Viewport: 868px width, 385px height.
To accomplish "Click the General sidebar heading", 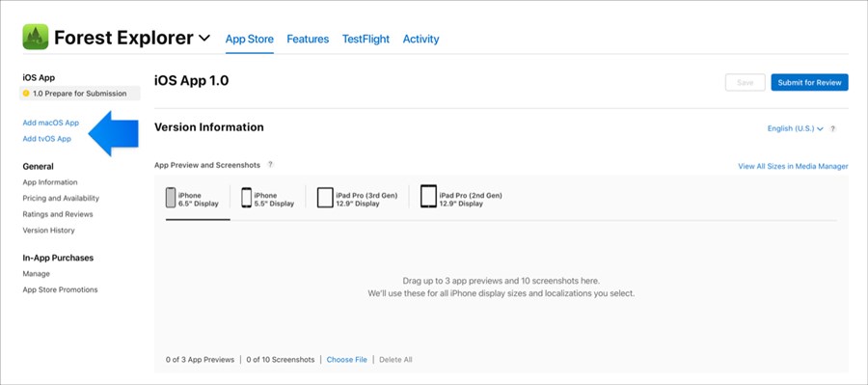I will [x=39, y=166].
